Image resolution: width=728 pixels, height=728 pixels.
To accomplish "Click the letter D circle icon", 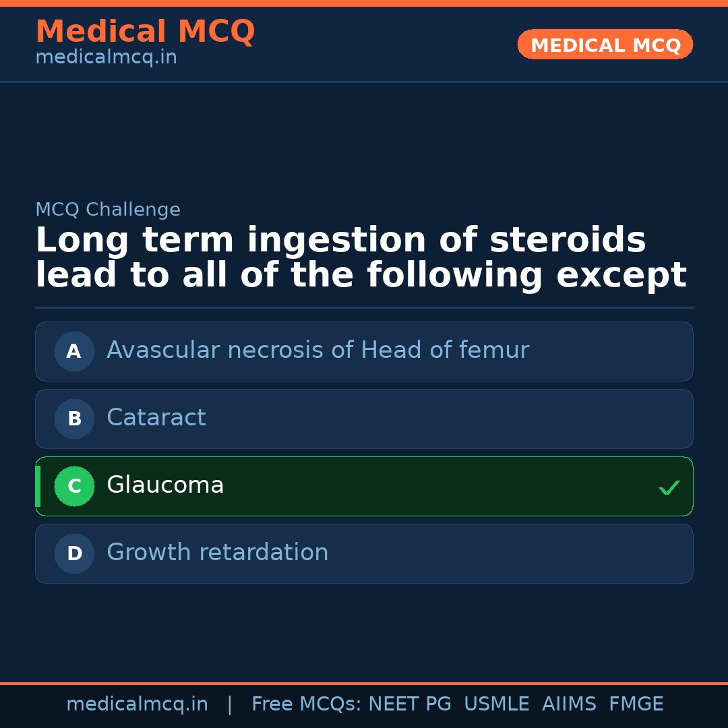I will click(x=74, y=553).
